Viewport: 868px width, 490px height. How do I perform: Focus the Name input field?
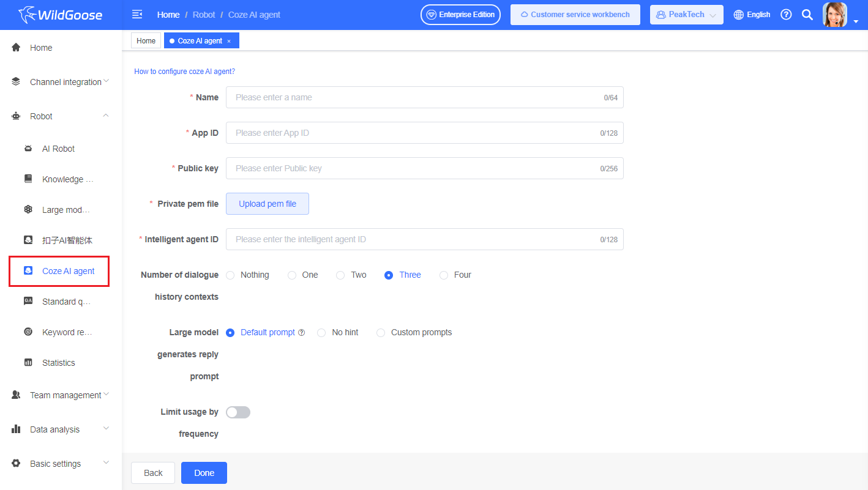425,97
